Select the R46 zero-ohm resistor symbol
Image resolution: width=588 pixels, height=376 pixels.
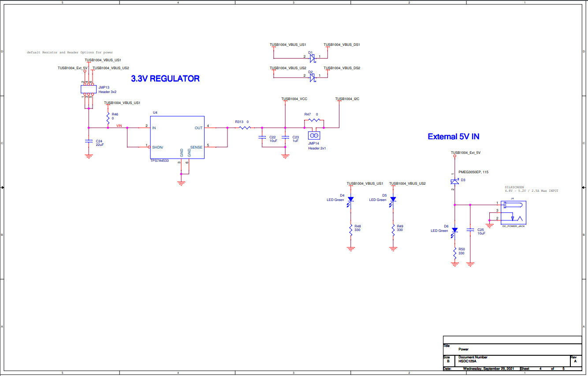tap(108, 118)
